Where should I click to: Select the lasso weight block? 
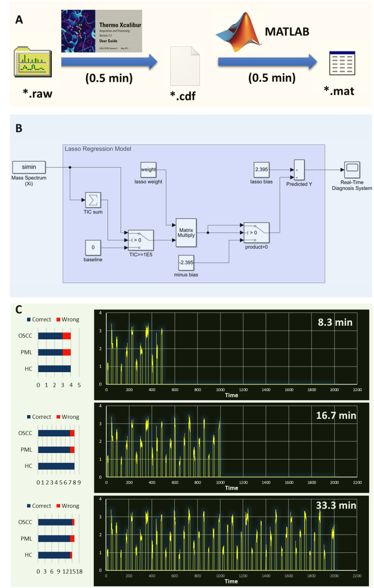point(148,170)
